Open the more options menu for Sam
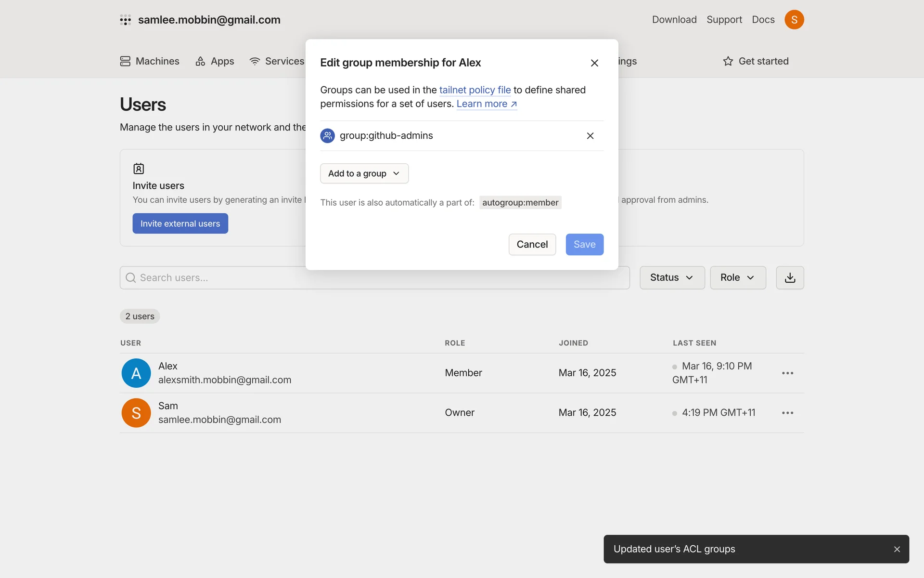This screenshot has width=924, height=578. (x=787, y=413)
